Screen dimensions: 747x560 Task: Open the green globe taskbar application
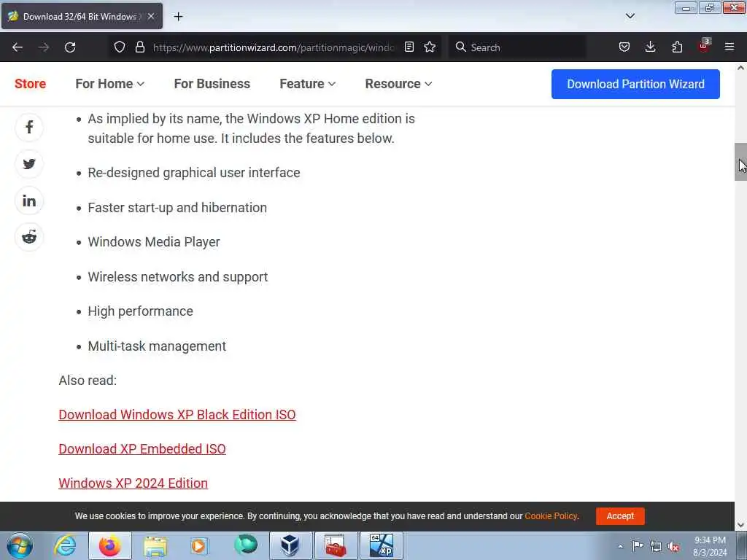click(x=246, y=545)
